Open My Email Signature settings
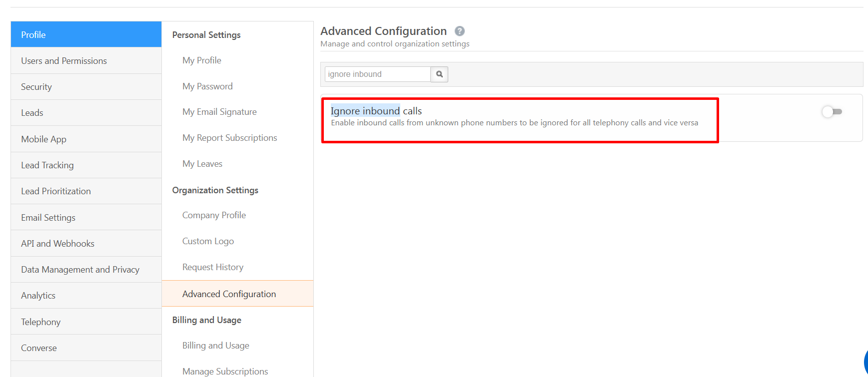Viewport: 868px width, 377px height. tap(219, 112)
